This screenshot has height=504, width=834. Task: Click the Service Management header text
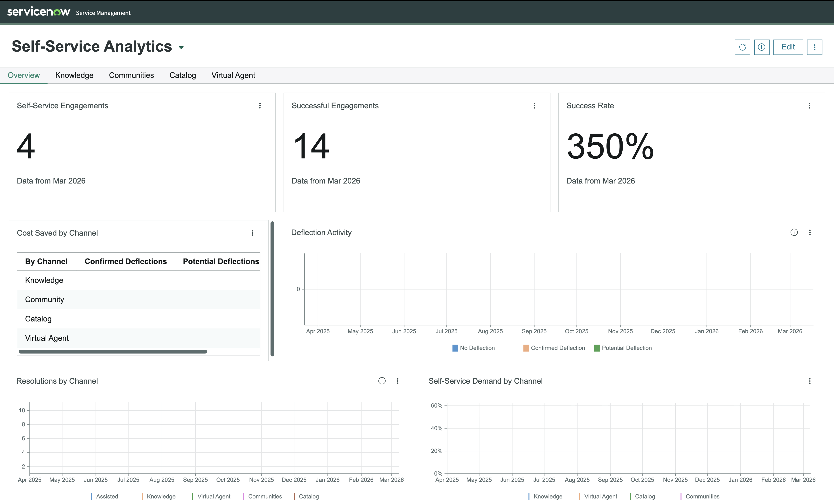[x=103, y=13]
